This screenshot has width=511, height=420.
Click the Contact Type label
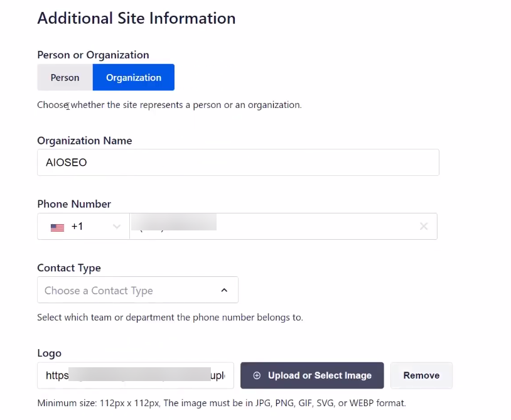point(69,268)
